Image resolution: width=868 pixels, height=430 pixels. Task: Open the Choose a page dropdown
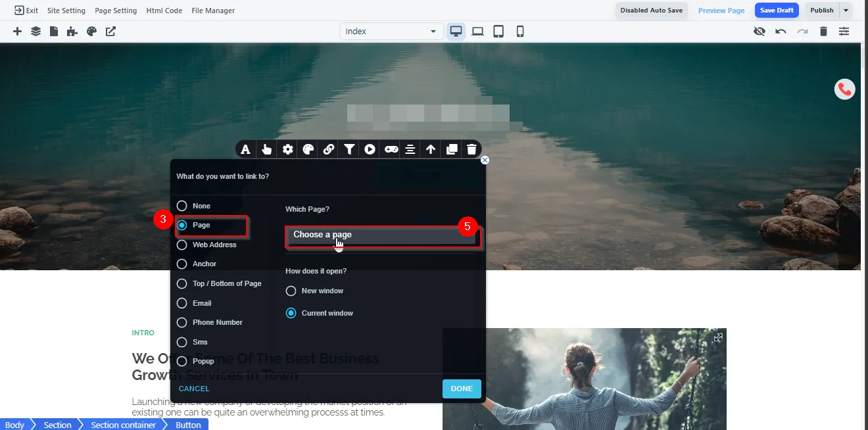[381, 235]
